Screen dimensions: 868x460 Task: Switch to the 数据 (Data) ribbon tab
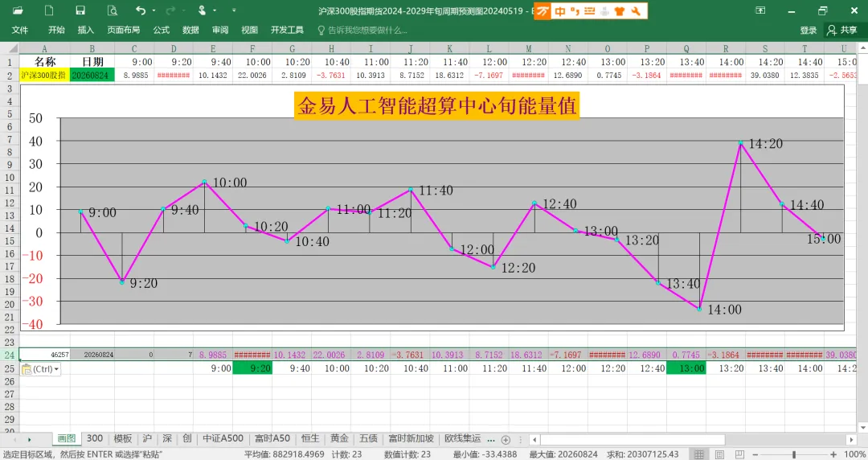(x=190, y=30)
